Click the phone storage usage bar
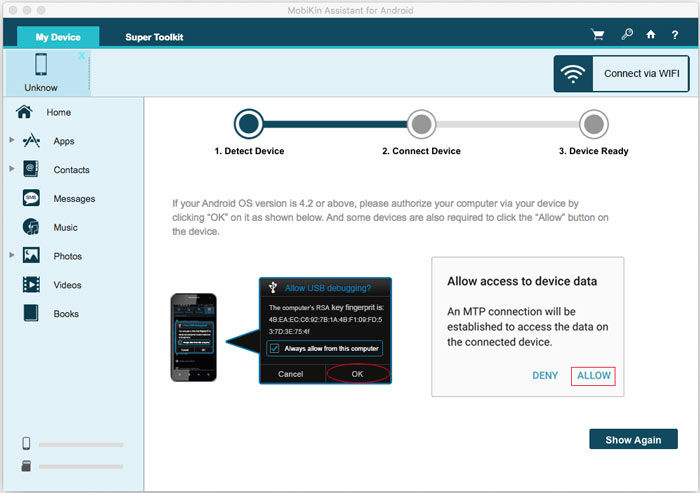This screenshot has height=493, width=700. (x=81, y=444)
